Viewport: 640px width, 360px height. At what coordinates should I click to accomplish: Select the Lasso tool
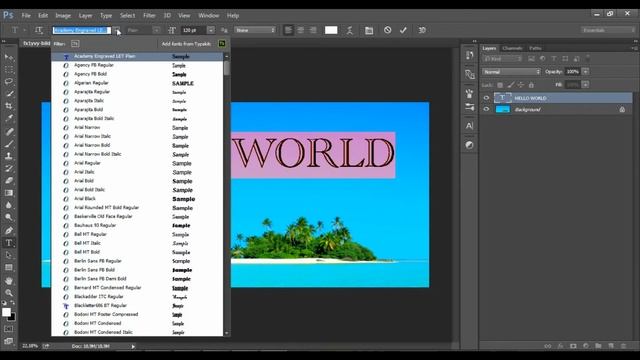click(9, 82)
